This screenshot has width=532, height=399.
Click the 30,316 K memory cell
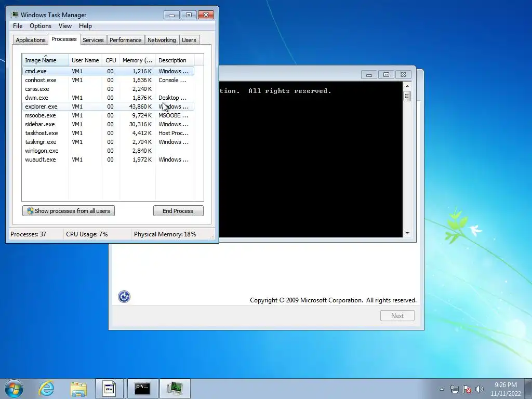[140, 124]
